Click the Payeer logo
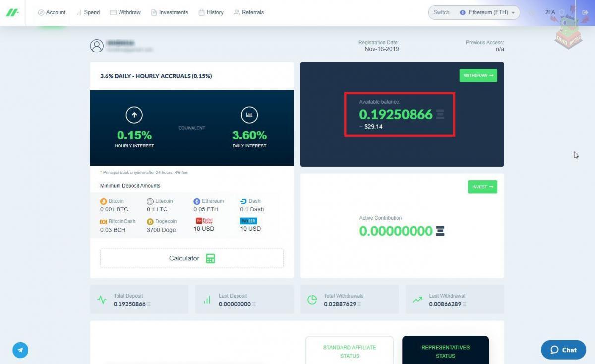The image size is (595, 364). tap(248, 221)
